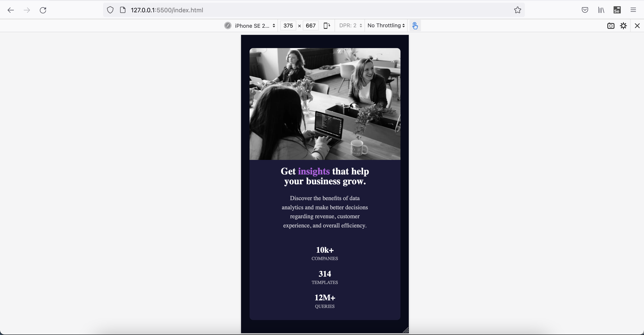Viewport: 644px width, 335px height.
Task: Close responsive design mode
Action: (x=637, y=25)
